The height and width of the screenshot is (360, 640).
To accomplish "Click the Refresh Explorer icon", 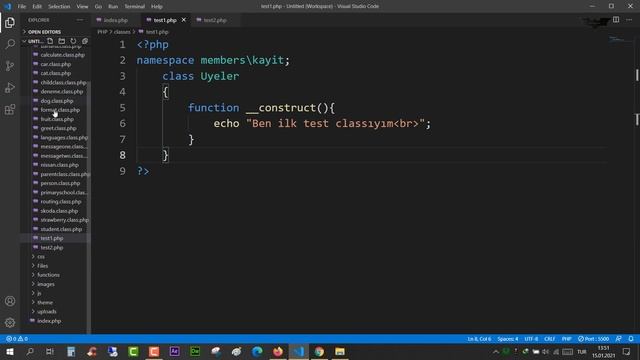I will [x=73, y=41].
